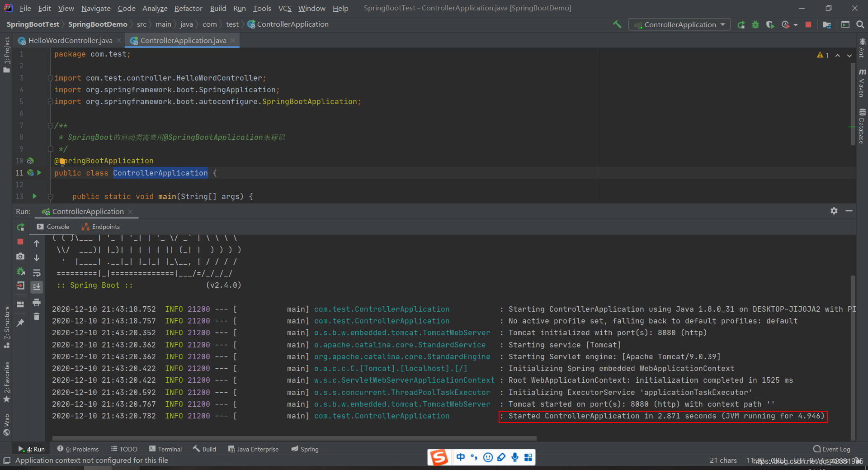This screenshot has height=470, width=868.
Task: Open the Maven tool window
Action: pos(862,83)
